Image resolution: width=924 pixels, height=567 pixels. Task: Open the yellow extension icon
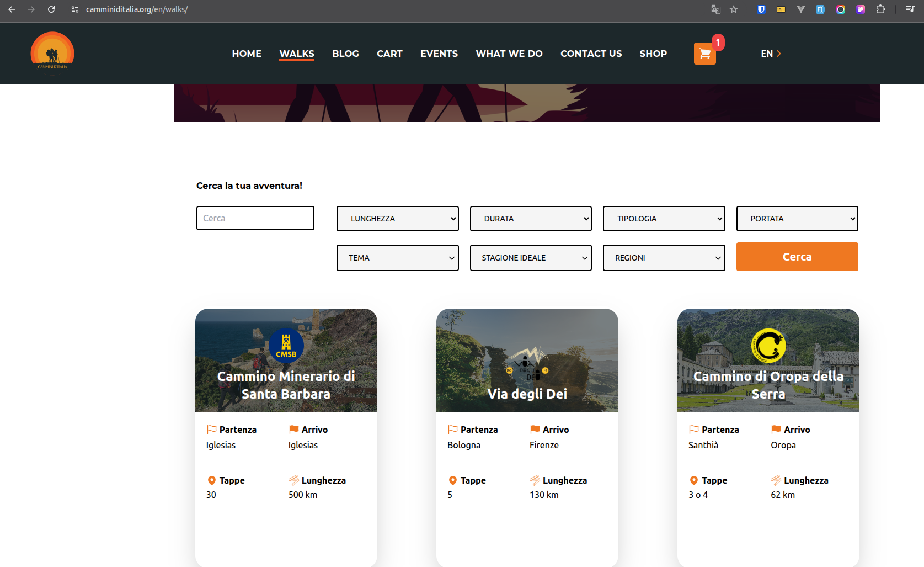pyautogui.click(x=781, y=9)
